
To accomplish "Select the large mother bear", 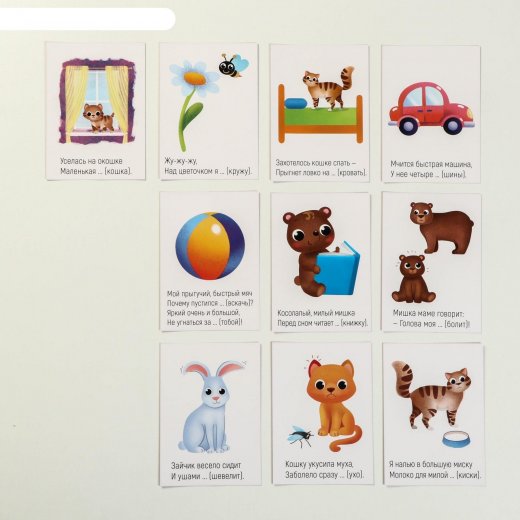I will 441,227.
